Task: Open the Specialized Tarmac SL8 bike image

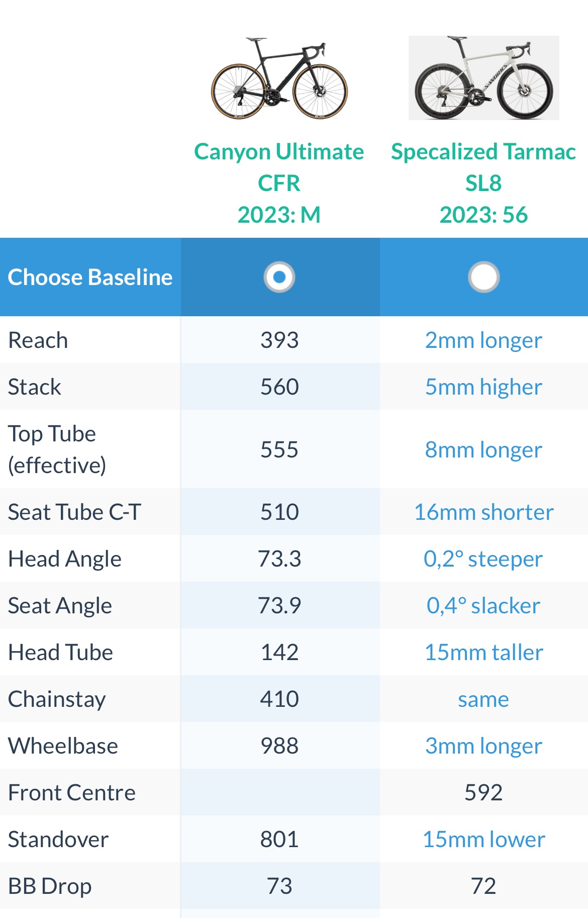Action: [483, 78]
